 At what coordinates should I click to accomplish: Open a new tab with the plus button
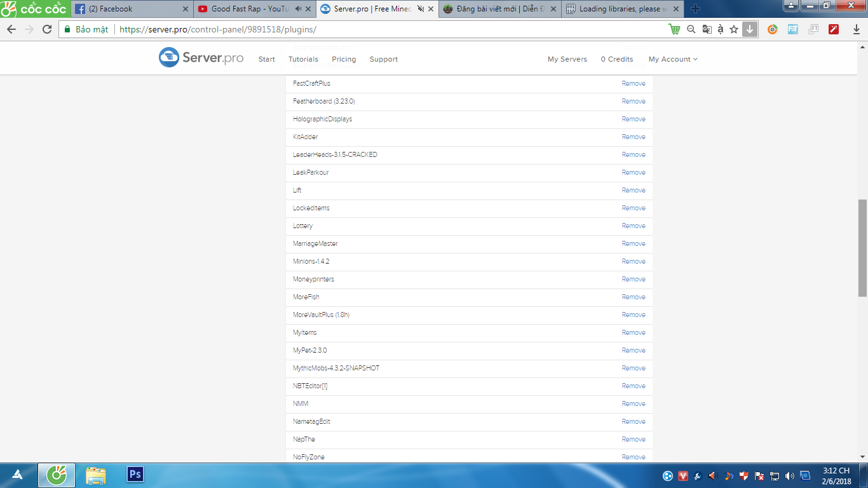(695, 9)
